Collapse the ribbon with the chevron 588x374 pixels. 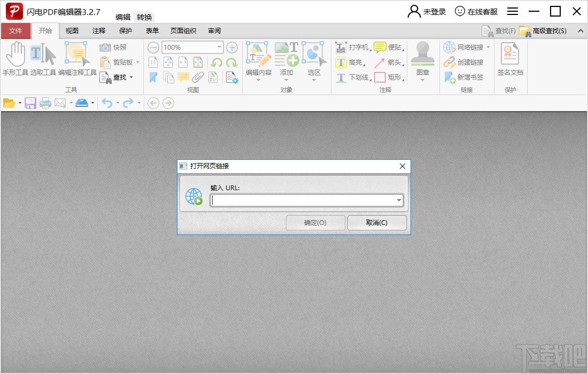[581, 31]
